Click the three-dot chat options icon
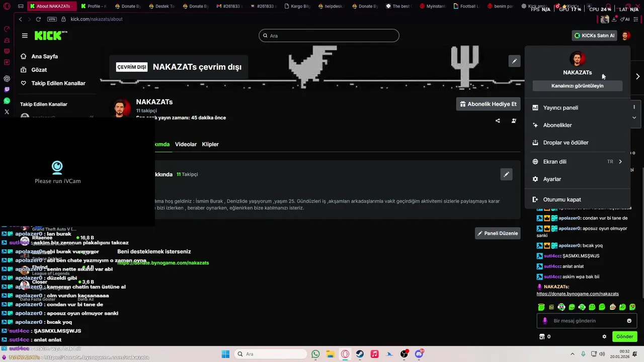This screenshot has height=362, width=644. tap(634, 107)
